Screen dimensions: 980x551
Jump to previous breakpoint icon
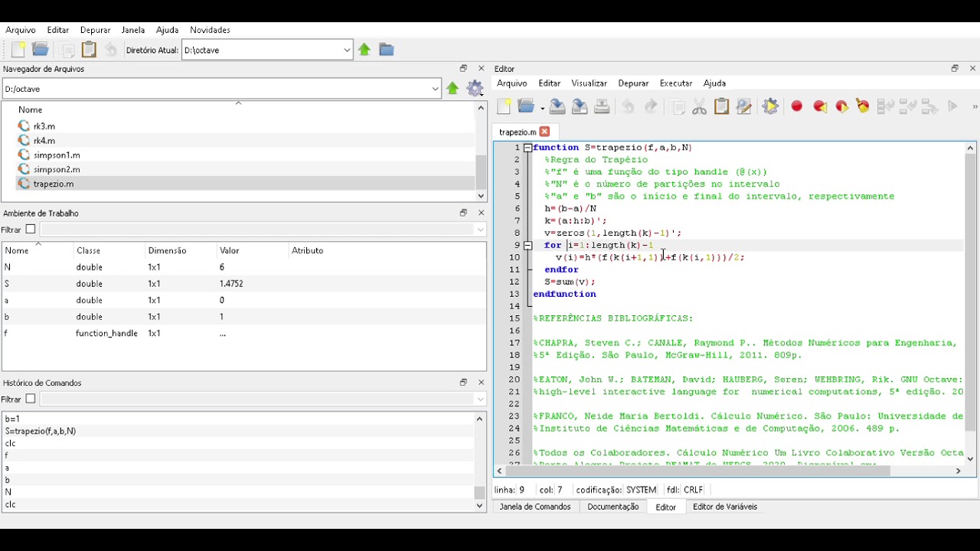(820, 106)
